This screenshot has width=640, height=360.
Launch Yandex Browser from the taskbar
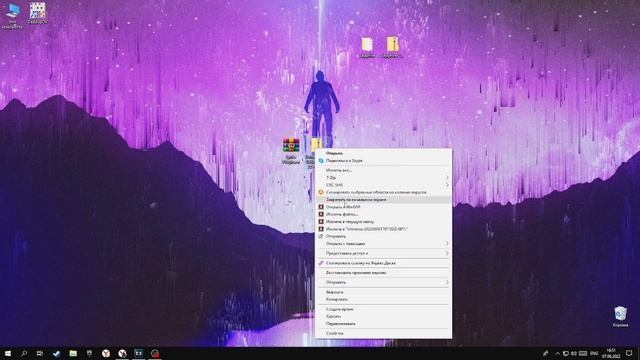click(106, 353)
